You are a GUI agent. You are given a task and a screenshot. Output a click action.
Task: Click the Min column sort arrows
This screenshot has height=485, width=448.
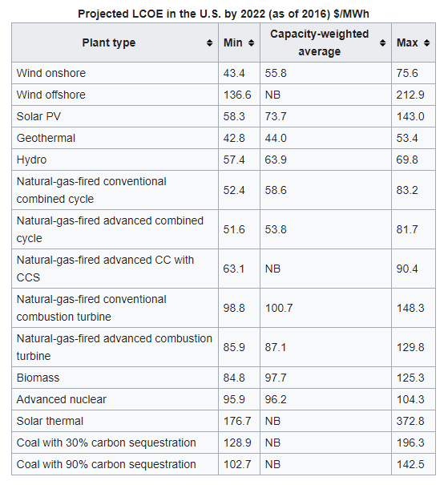(x=251, y=43)
